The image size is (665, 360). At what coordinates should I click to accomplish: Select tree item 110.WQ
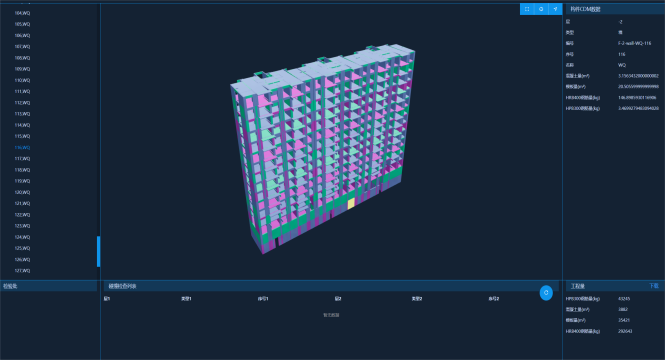click(22, 80)
